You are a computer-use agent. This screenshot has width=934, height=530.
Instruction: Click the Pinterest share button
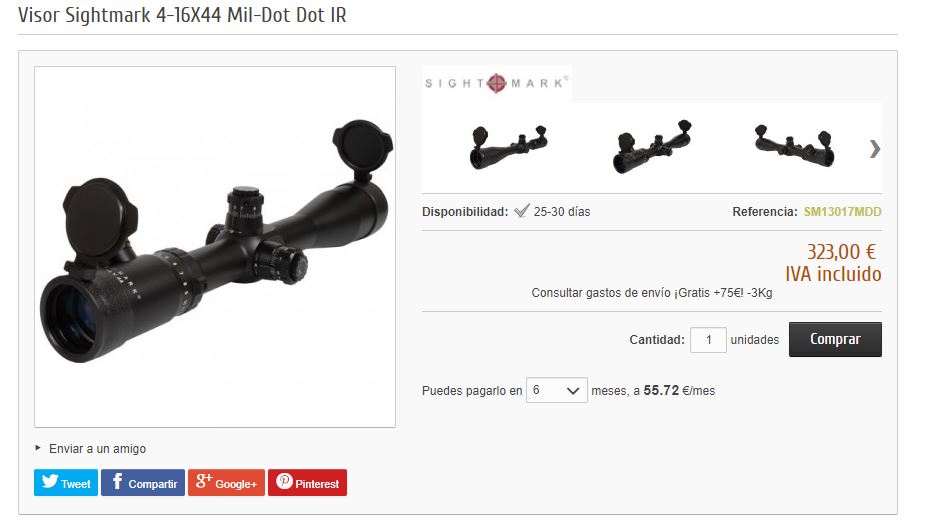307,482
